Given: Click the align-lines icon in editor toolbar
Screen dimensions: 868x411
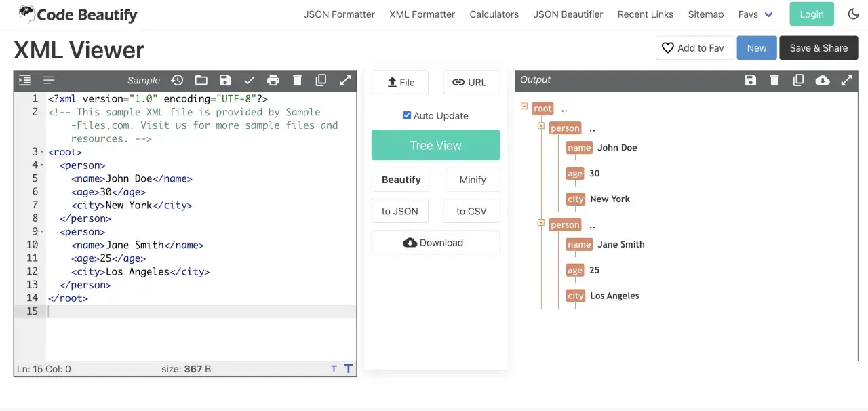Looking at the screenshot, I should coord(49,80).
